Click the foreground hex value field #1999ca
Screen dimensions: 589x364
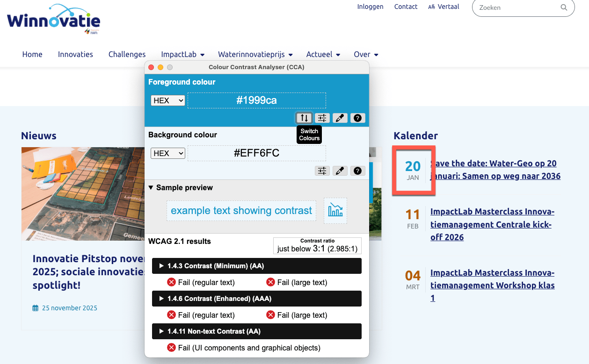click(256, 100)
